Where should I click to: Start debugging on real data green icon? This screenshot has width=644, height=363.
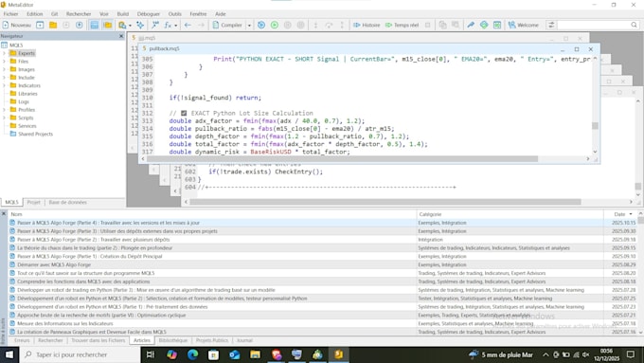(x=275, y=25)
